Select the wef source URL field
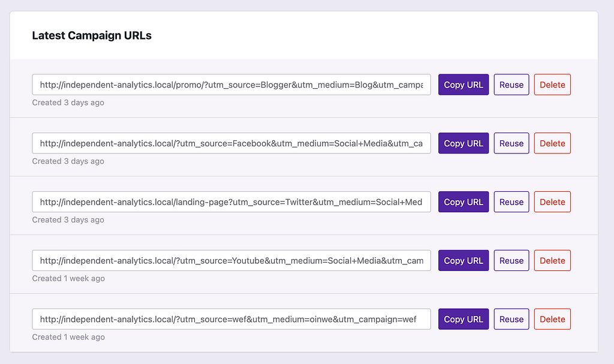 231,319
